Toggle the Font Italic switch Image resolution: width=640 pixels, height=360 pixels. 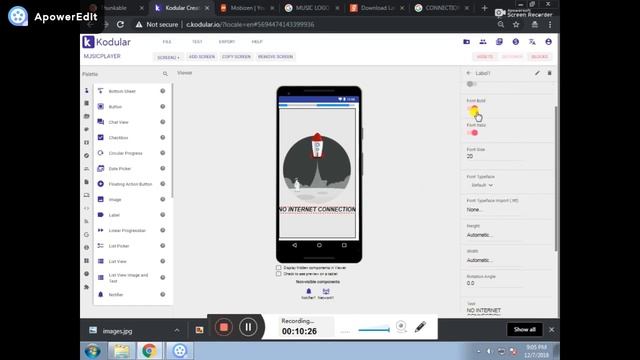click(x=472, y=133)
